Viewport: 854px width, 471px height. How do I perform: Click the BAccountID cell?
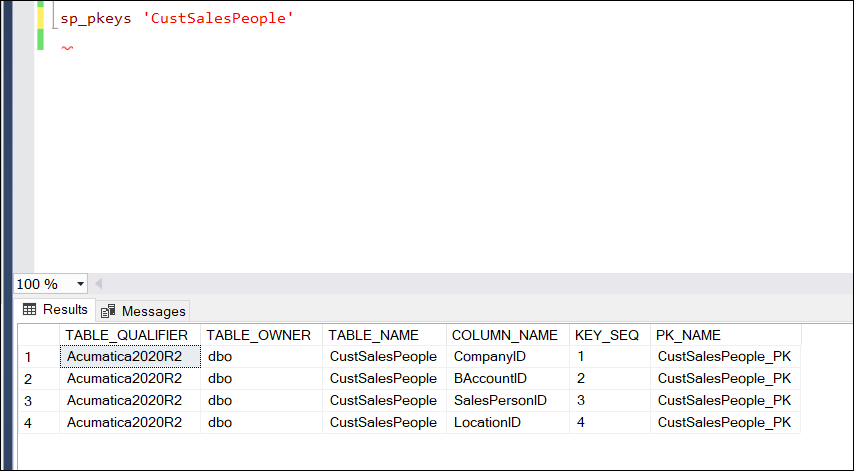click(489, 379)
